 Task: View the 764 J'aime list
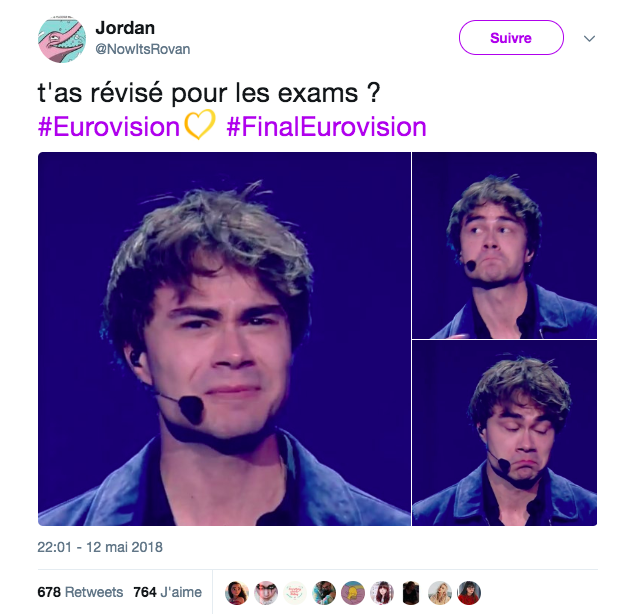point(168,592)
